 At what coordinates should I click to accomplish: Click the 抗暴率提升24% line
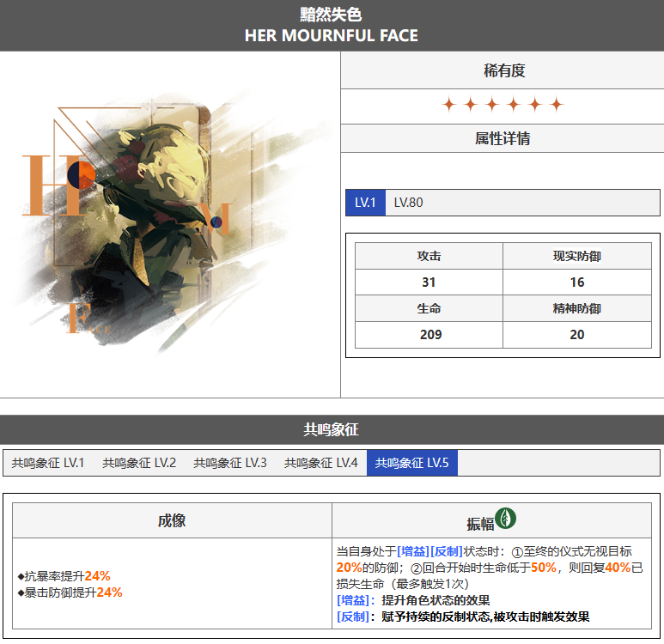[x=64, y=576]
